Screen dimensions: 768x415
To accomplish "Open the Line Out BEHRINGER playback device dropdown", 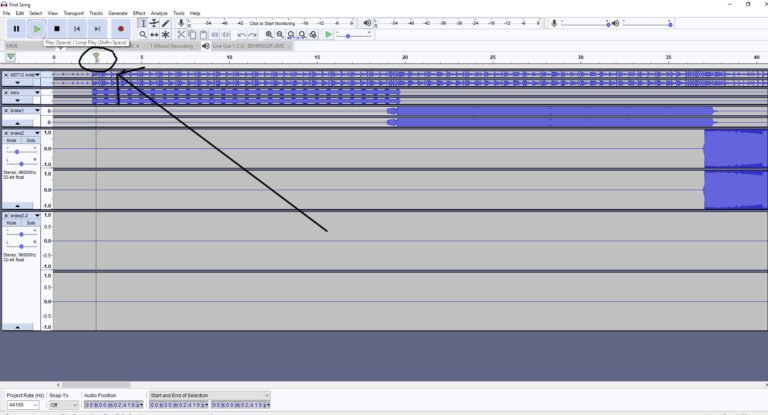I will pyautogui.click(x=252, y=46).
